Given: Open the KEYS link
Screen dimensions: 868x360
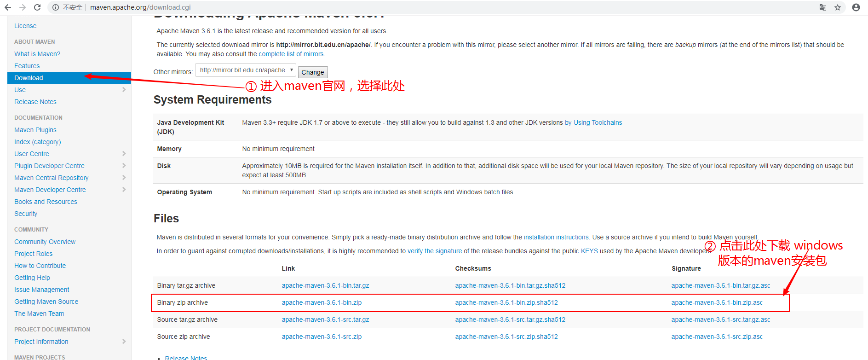Looking at the screenshot, I should click(x=589, y=251).
